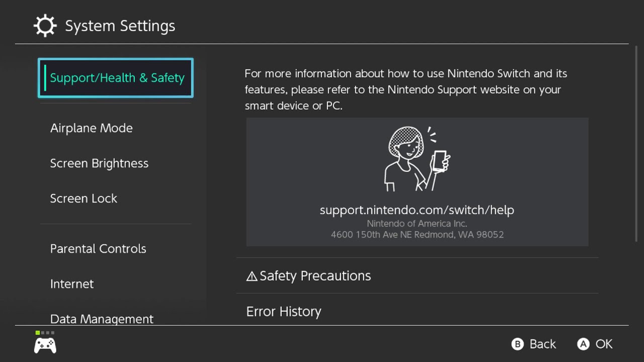Viewport: 644px width, 362px height.
Task: Open Error History
Action: (x=417, y=310)
